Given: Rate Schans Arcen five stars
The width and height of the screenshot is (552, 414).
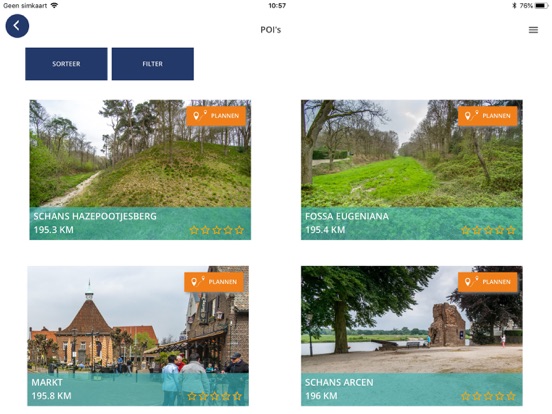Looking at the screenshot, I should pyautogui.click(x=511, y=396).
